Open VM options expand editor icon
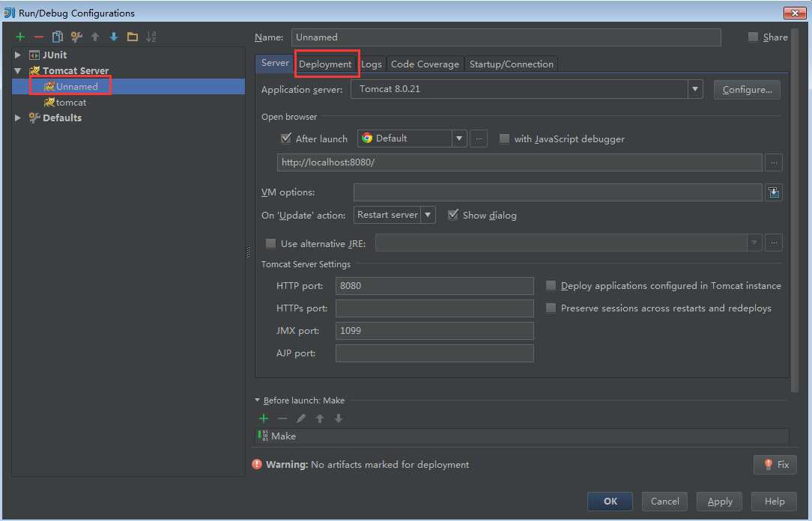Screen dimensions: 812x521 point(774,192)
